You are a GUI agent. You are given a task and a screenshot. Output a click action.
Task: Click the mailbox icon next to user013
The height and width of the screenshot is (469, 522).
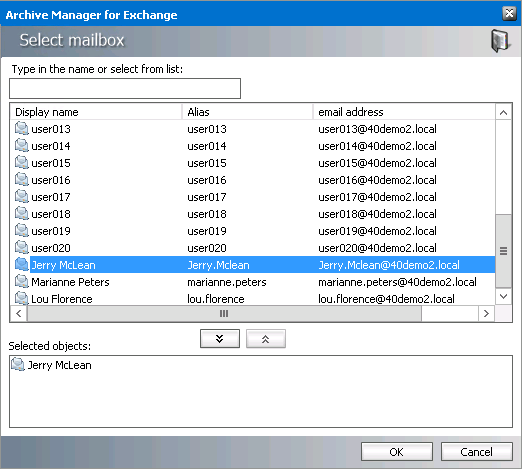coord(22,129)
